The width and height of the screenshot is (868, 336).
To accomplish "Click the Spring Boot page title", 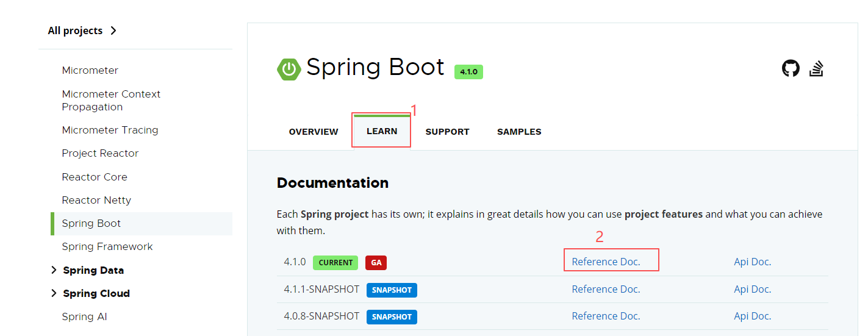I will 375,67.
